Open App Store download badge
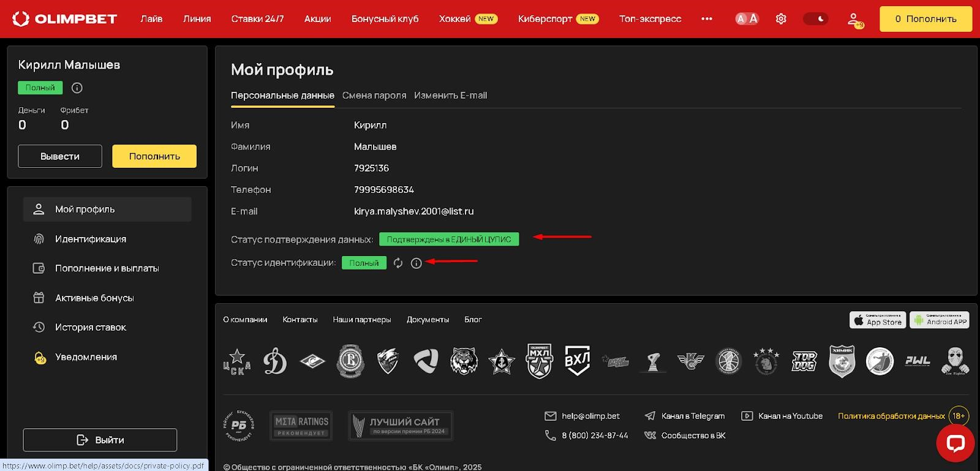The image size is (980, 471). pos(878,320)
